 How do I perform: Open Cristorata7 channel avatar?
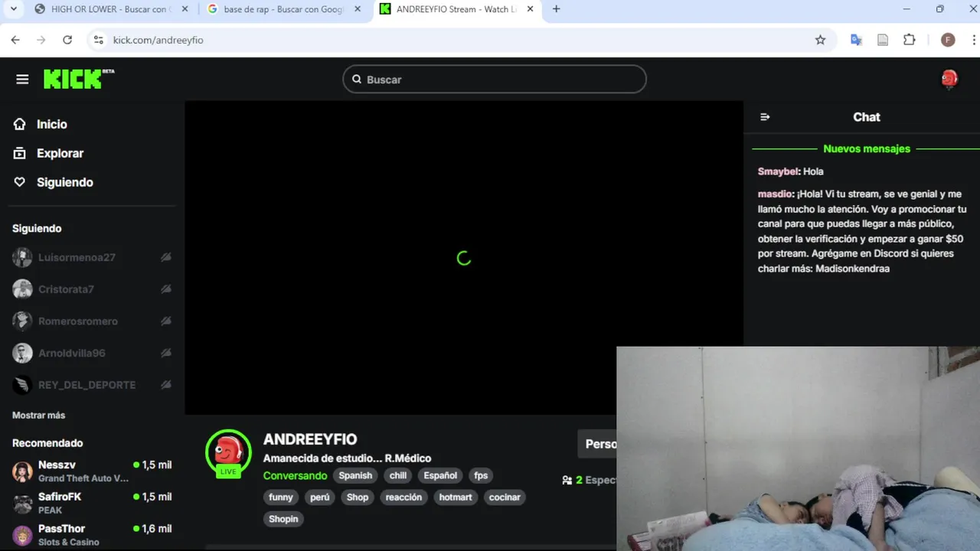click(22, 289)
